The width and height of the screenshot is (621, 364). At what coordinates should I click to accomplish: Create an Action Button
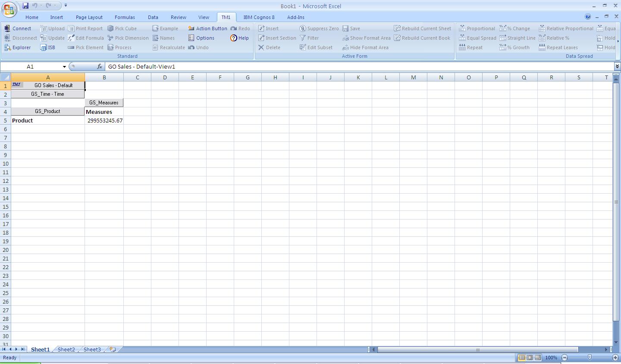pos(211,28)
